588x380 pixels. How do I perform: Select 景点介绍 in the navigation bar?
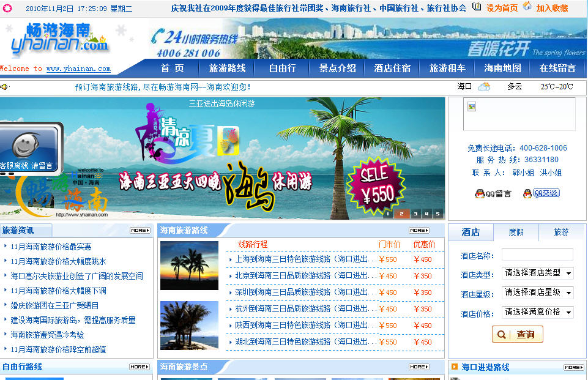337,69
